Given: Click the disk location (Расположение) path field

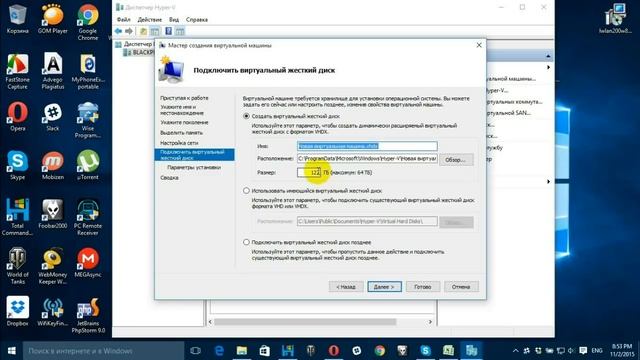Looking at the screenshot, I should point(367,158).
